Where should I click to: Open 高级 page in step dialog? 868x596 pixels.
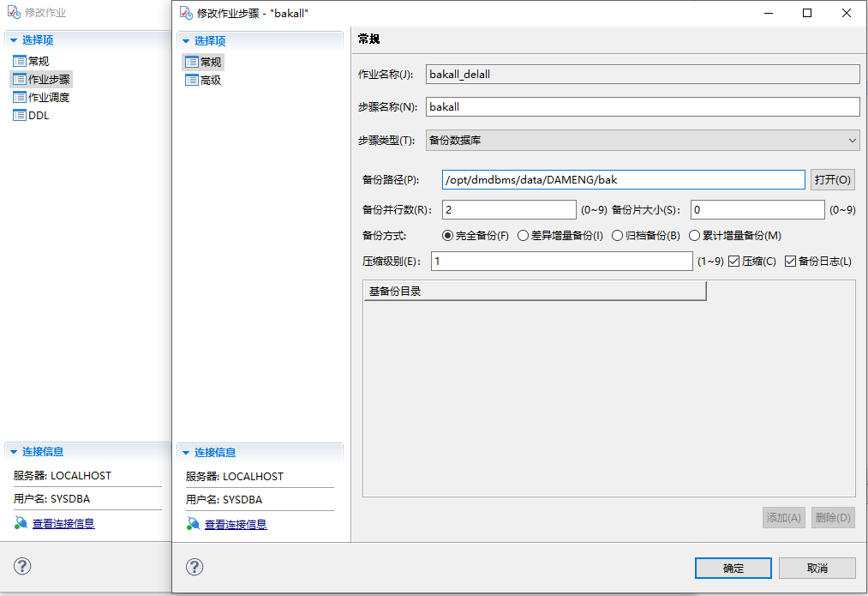[210, 80]
